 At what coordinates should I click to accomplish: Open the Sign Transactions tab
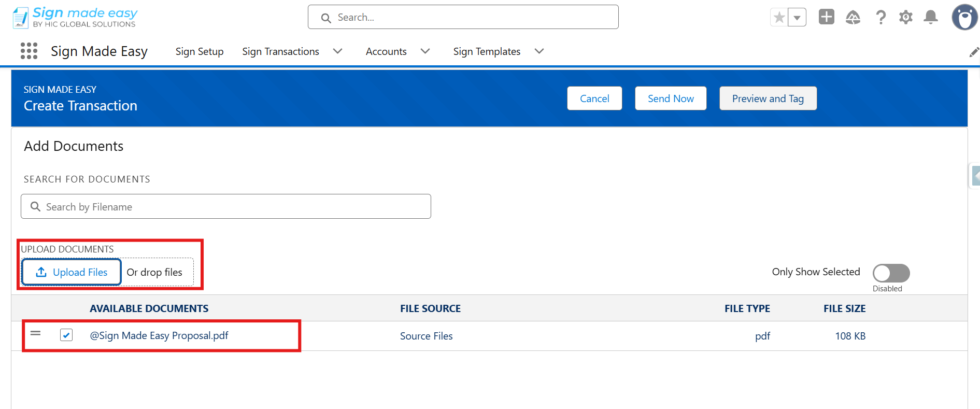[280, 51]
